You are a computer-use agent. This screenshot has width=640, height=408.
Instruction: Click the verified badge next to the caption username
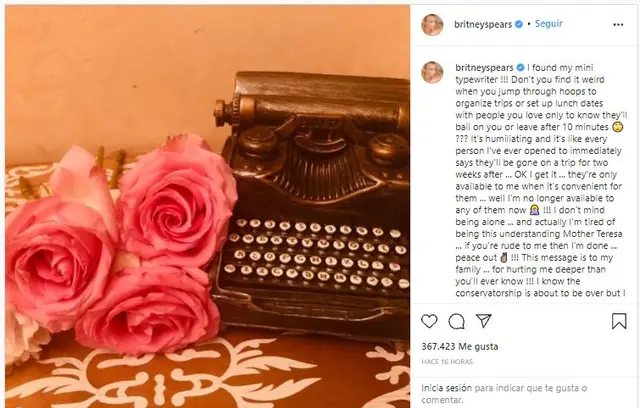(520, 68)
